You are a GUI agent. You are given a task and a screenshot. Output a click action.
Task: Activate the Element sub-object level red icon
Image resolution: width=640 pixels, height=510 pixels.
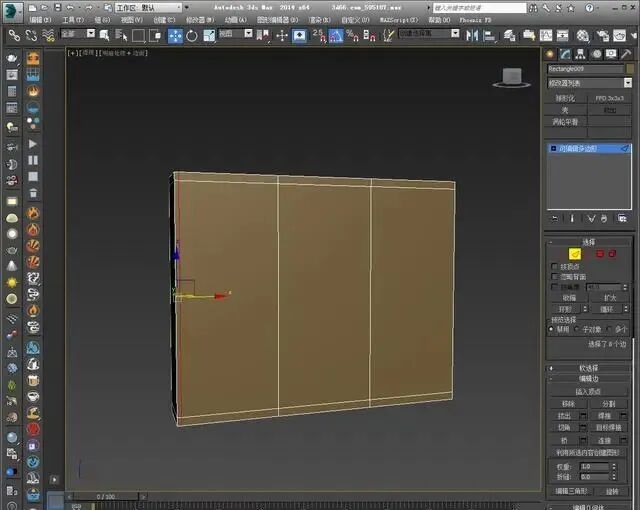(612, 254)
